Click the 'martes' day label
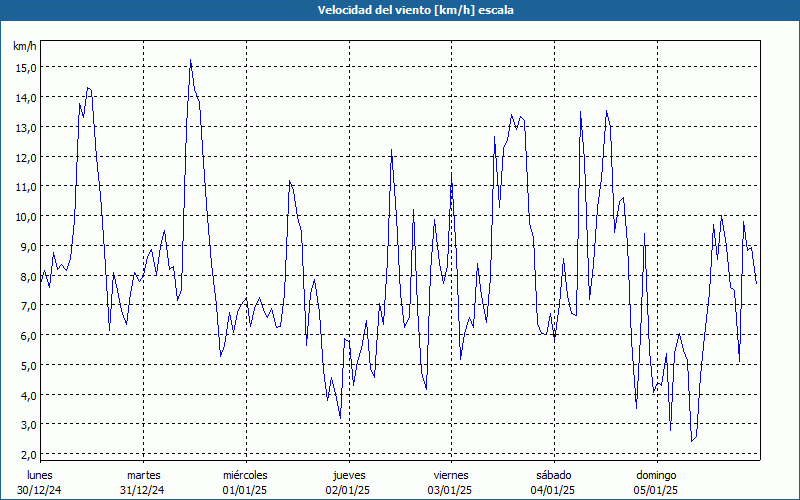800x500 pixels. 143,475
